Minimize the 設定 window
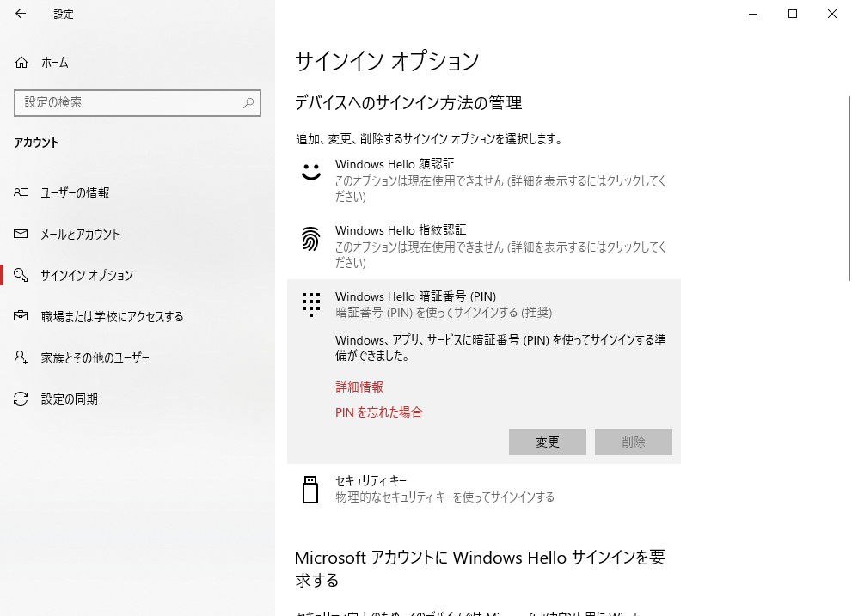 coord(753,14)
